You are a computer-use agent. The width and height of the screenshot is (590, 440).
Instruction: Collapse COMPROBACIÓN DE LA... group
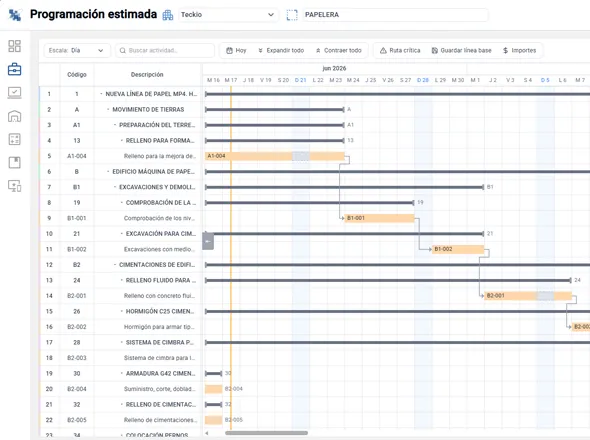point(122,202)
